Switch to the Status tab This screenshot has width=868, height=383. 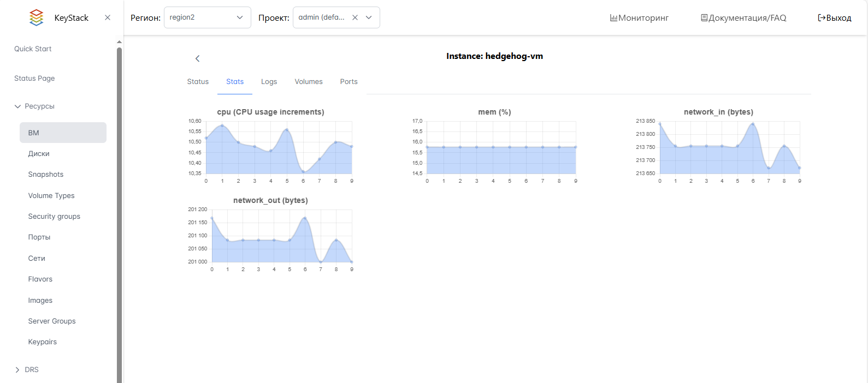[x=198, y=82]
